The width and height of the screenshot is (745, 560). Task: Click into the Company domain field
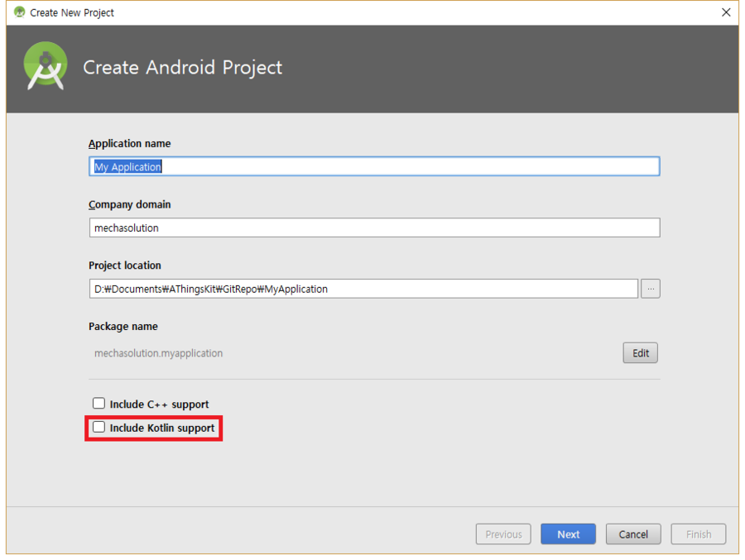pyautogui.click(x=374, y=227)
